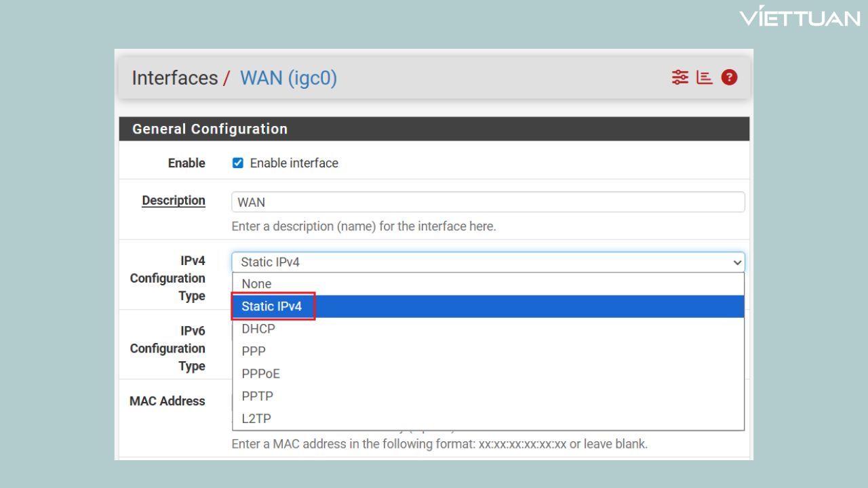Click the IPv6 Configuration Type label
This screenshot has width=868, height=488.
[x=167, y=348]
